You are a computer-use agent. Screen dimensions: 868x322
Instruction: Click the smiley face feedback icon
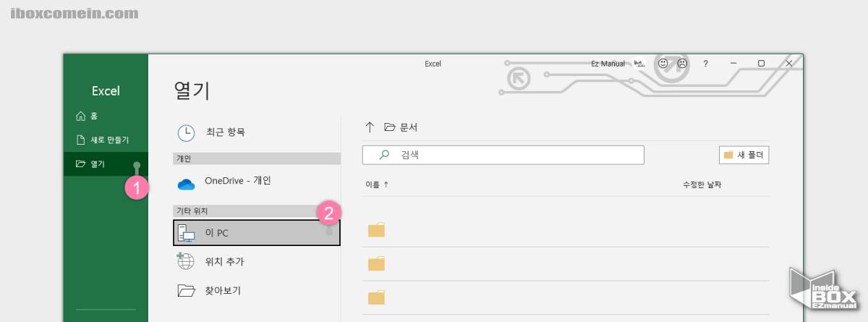click(662, 64)
